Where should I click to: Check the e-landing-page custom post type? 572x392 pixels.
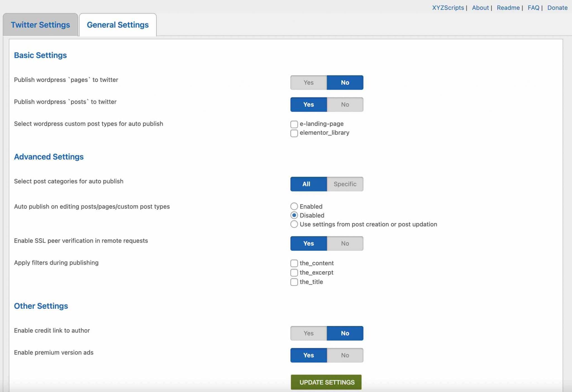pos(294,124)
